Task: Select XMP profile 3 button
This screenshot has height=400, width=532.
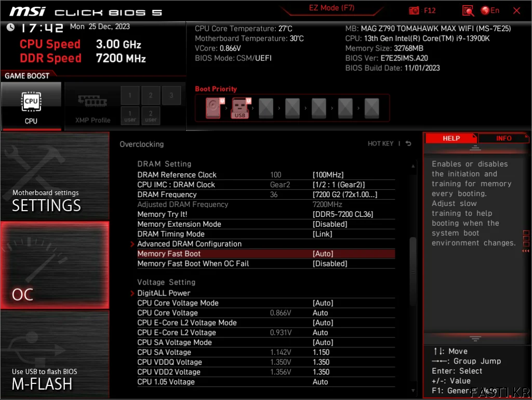Action: pyautogui.click(x=171, y=95)
